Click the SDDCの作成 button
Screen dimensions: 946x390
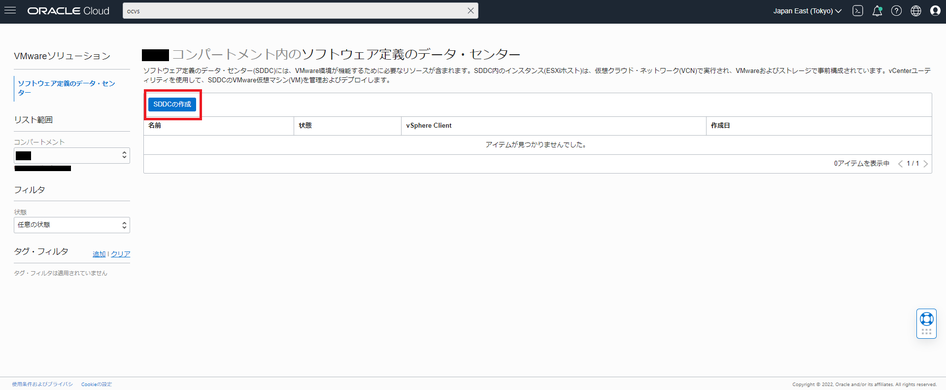172,104
